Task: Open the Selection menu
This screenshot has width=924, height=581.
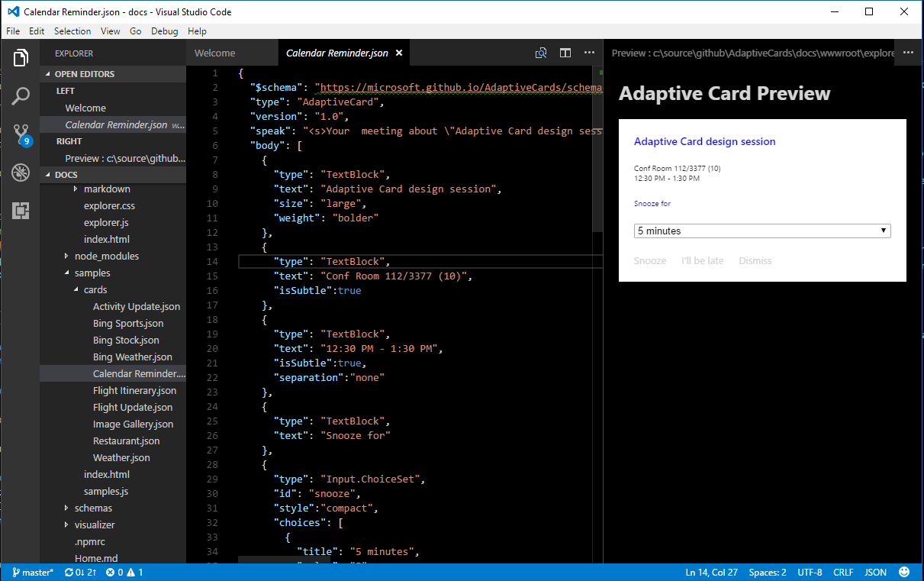Action: click(72, 31)
